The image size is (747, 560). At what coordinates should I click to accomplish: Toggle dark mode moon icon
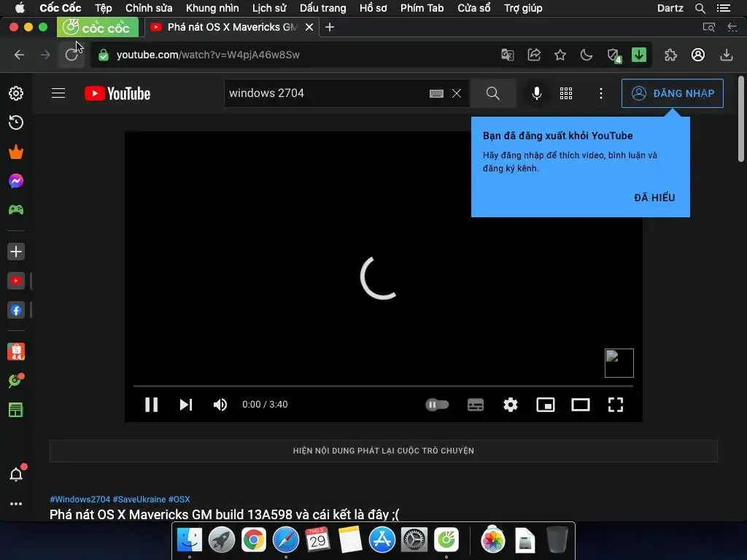(587, 55)
